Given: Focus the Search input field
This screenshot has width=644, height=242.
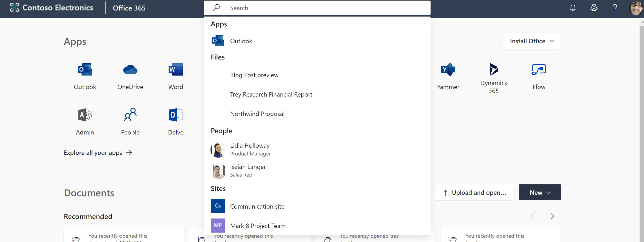Looking at the screenshot, I should (x=317, y=8).
